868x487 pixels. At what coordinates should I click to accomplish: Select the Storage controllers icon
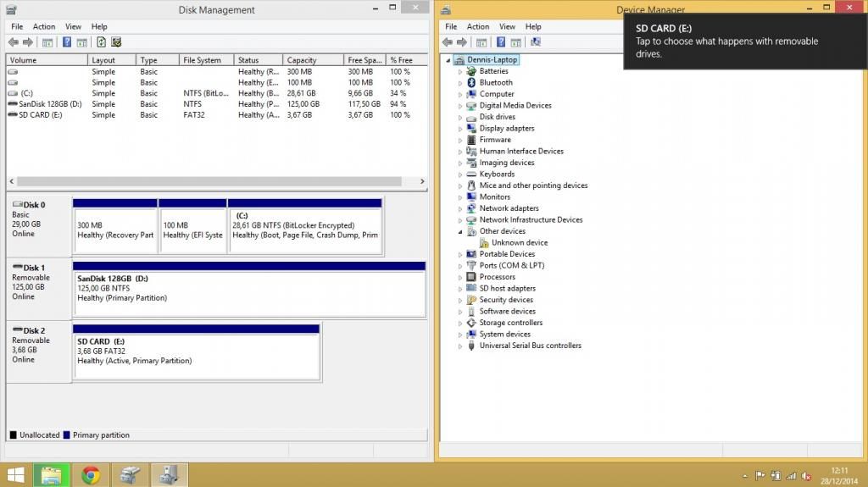(x=471, y=323)
